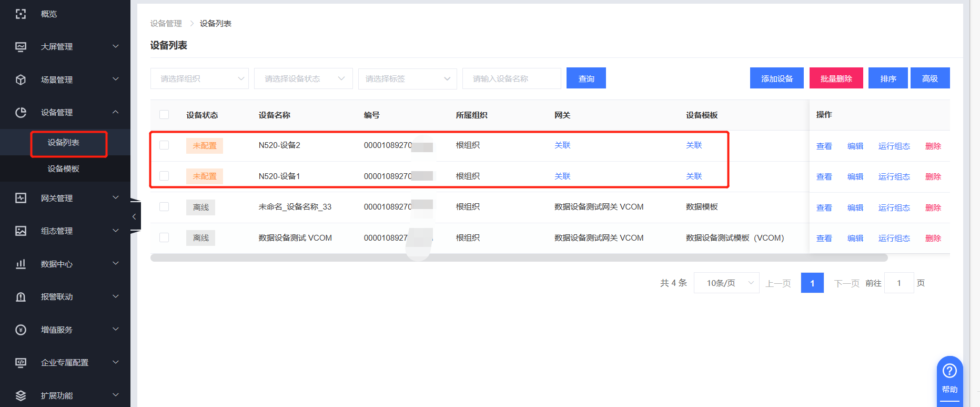Open the 请选择组织 dropdown

(x=199, y=78)
